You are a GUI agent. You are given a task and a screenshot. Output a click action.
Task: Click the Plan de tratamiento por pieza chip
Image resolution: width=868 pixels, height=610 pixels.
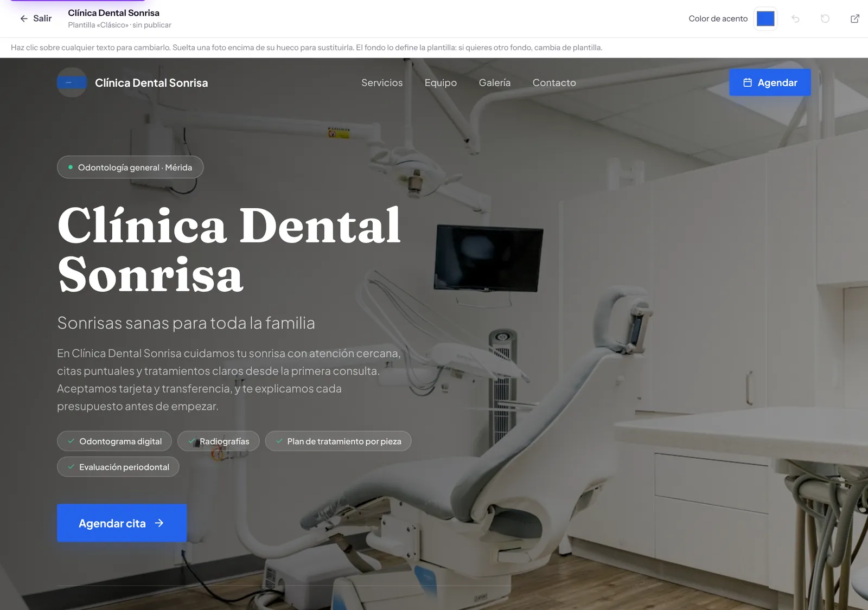coord(338,441)
